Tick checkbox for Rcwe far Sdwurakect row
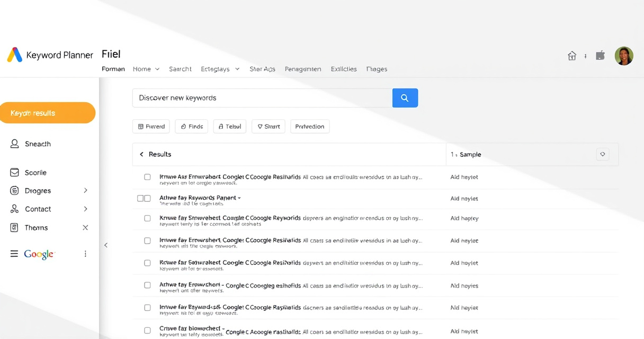 pos(148,263)
